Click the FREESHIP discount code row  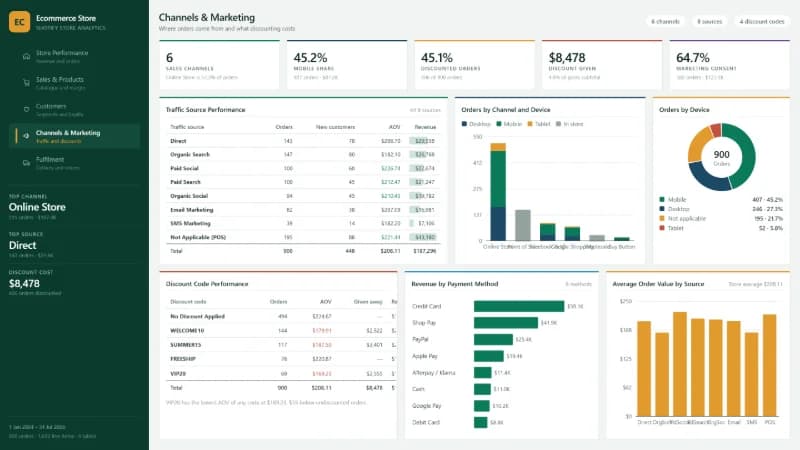[x=282, y=359]
